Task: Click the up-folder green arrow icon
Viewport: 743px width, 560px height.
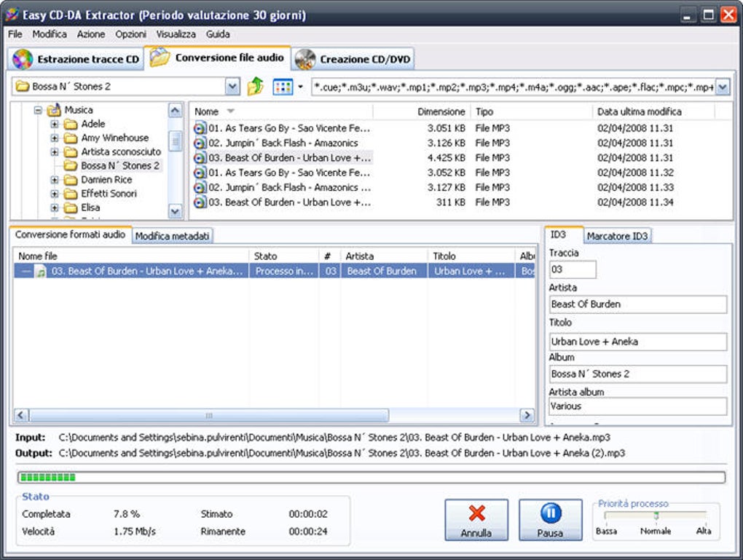Action: [256, 86]
